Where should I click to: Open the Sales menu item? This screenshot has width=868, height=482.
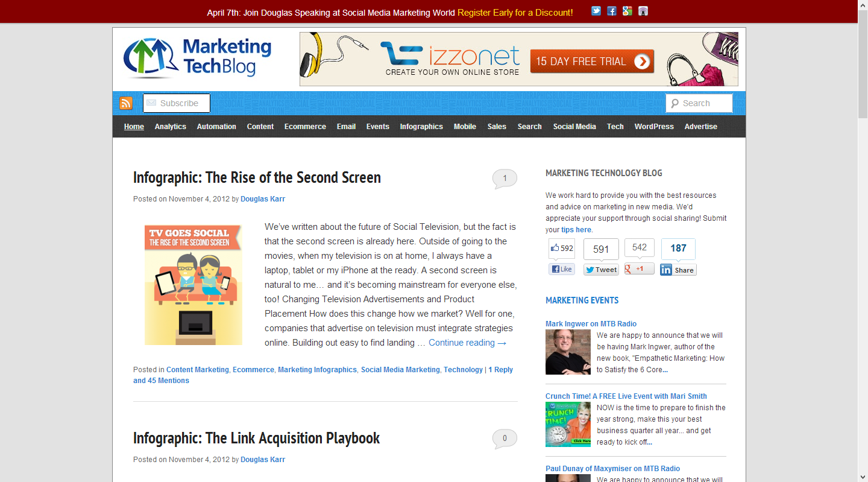pyautogui.click(x=497, y=127)
